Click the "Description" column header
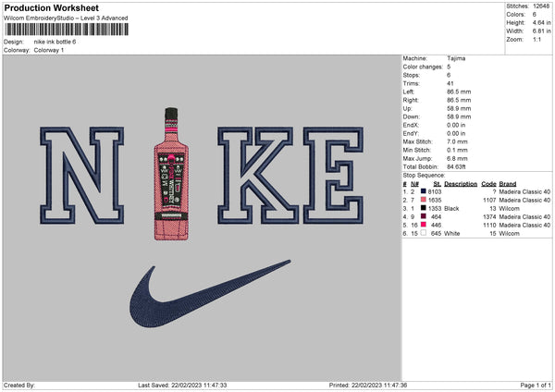The height and width of the screenshot is (392, 555). pos(461,184)
